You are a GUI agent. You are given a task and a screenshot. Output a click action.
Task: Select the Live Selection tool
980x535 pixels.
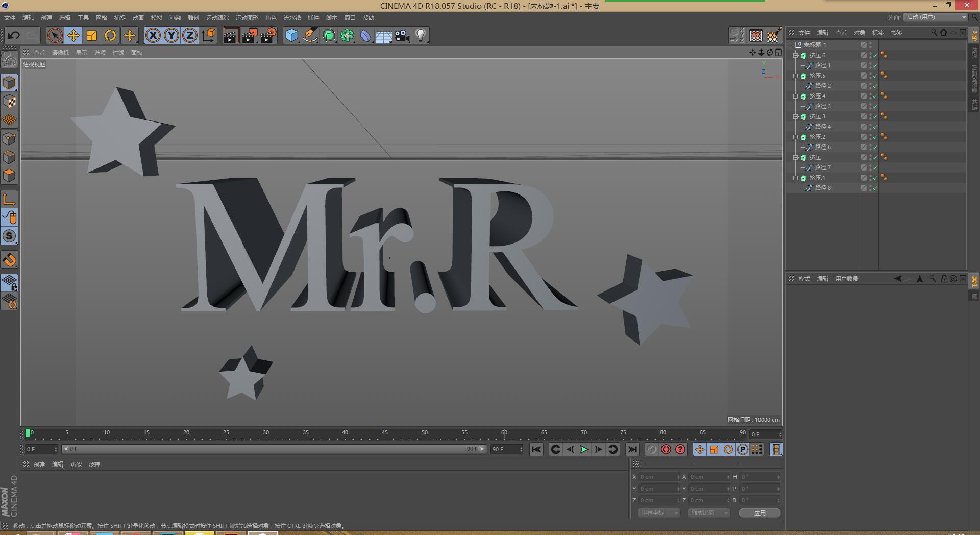pos(55,35)
